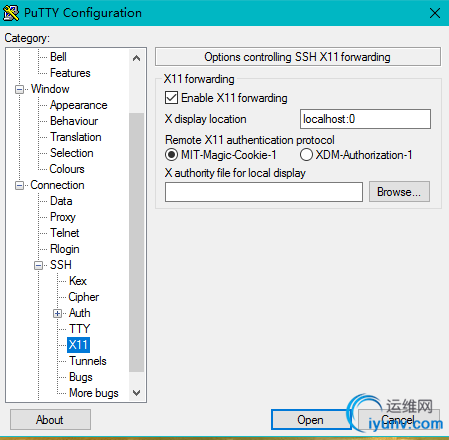Select the SSH category label
Image resolution: width=449 pixels, height=440 pixels.
point(61,265)
